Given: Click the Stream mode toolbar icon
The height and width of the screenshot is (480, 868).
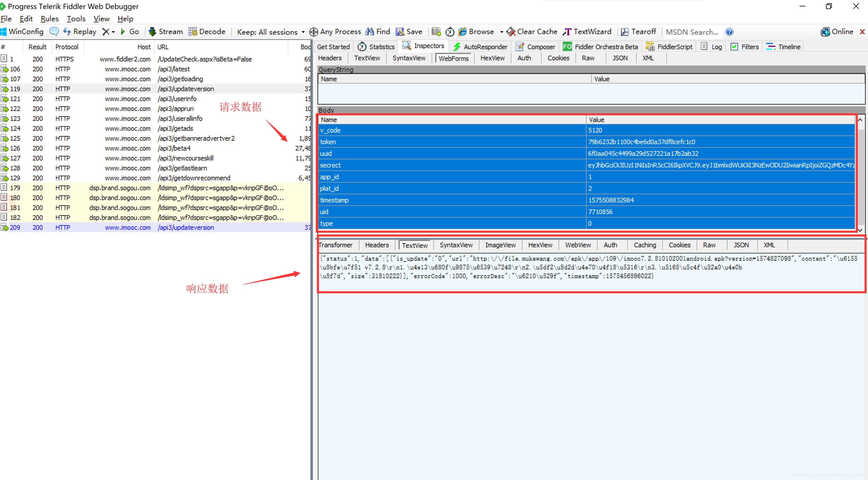Looking at the screenshot, I should coord(152,32).
